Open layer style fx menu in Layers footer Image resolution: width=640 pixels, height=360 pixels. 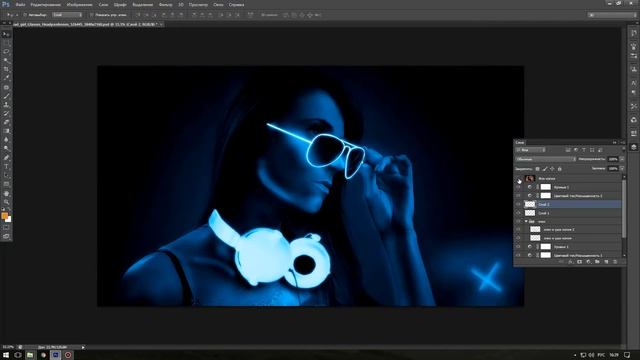pyautogui.click(x=570, y=262)
